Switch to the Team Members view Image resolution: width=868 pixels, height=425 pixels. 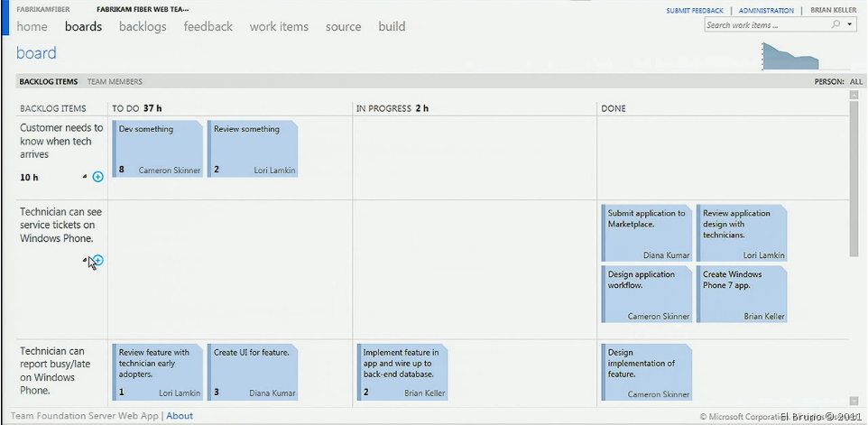[x=115, y=82]
